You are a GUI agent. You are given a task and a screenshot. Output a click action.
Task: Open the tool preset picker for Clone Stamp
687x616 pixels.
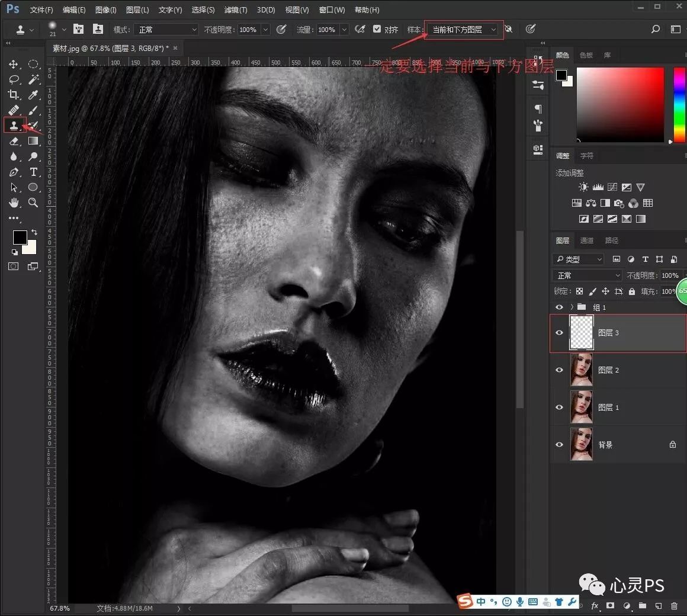[24, 30]
